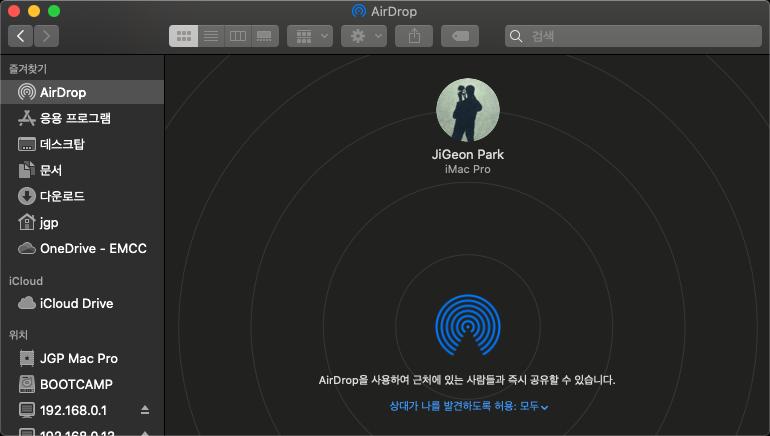770x436 pixels.
Task: Click the 문서 documents icon
Action: [27, 170]
